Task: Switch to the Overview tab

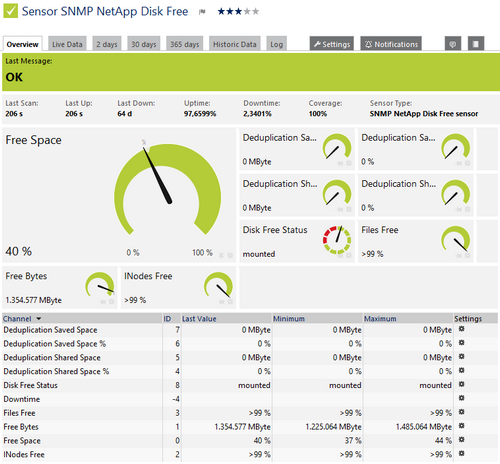Action: tap(22, 44)
